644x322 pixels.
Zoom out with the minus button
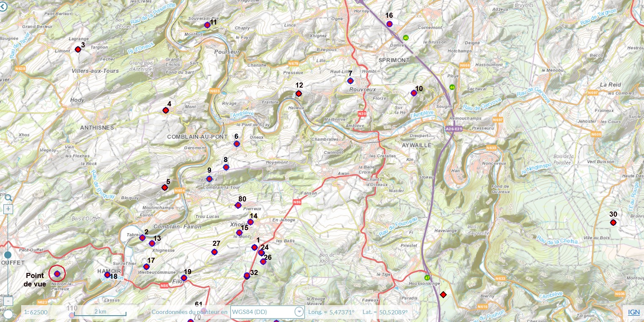(8, 301)
